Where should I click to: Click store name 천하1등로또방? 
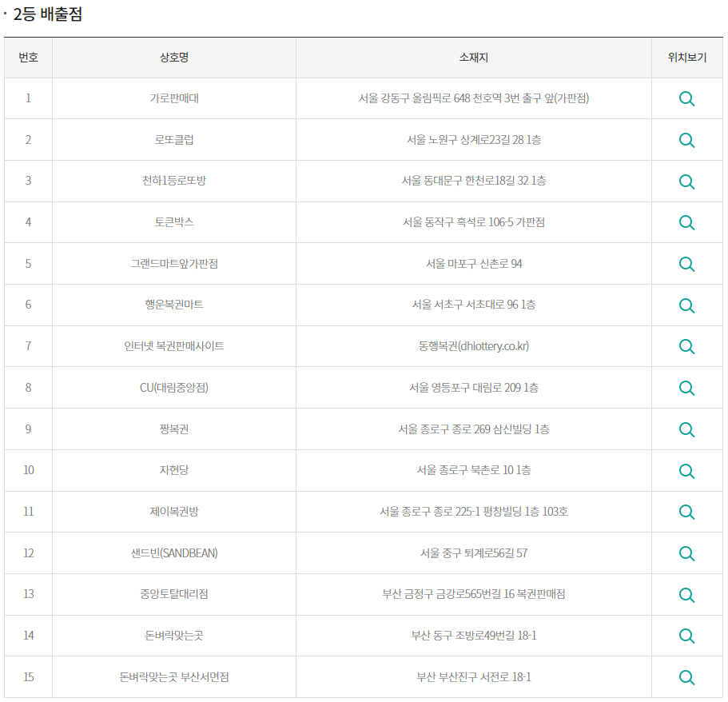tap(174, 180)
